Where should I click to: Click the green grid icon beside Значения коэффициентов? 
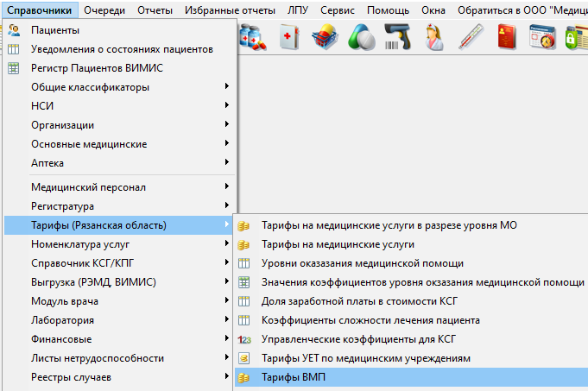click(243, 282)
